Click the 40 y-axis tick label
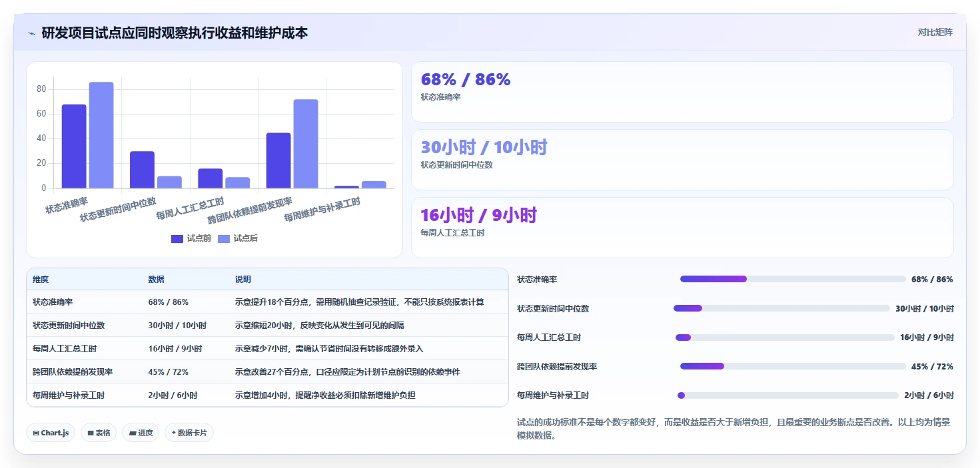 click(41, 138)
